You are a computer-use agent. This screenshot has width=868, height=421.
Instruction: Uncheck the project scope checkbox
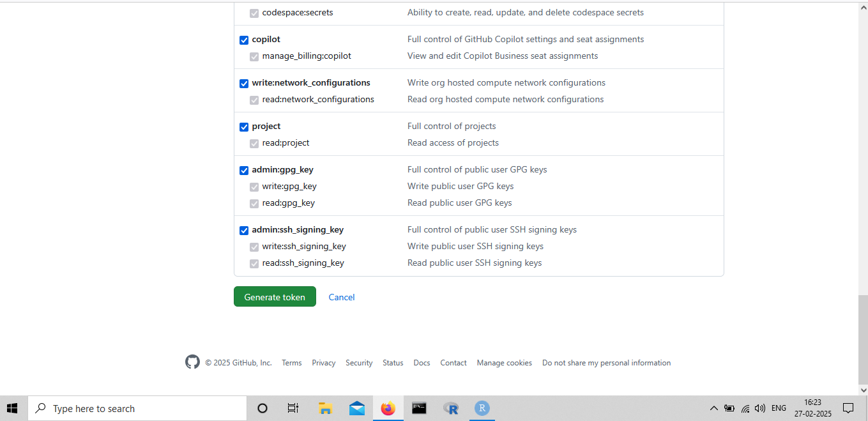244,127
